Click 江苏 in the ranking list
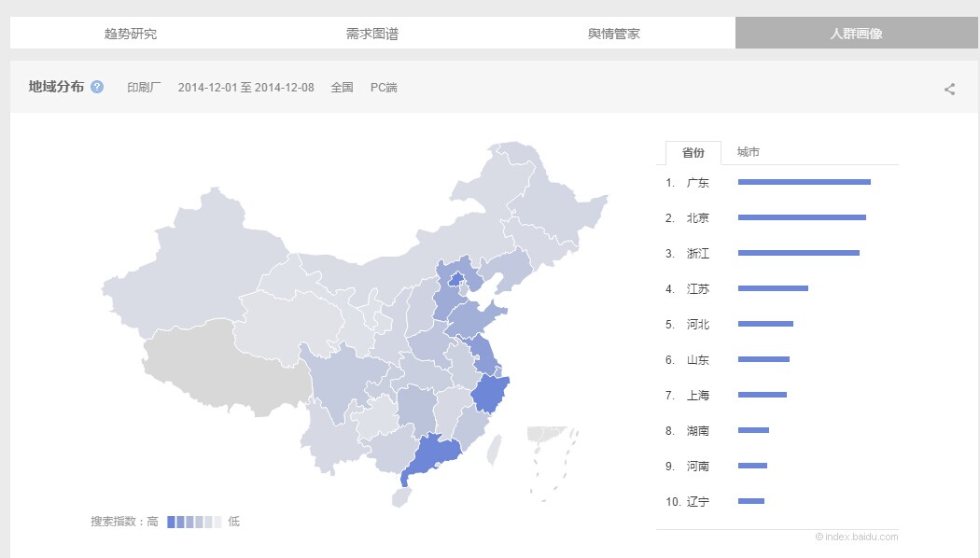 coord(697,288)
